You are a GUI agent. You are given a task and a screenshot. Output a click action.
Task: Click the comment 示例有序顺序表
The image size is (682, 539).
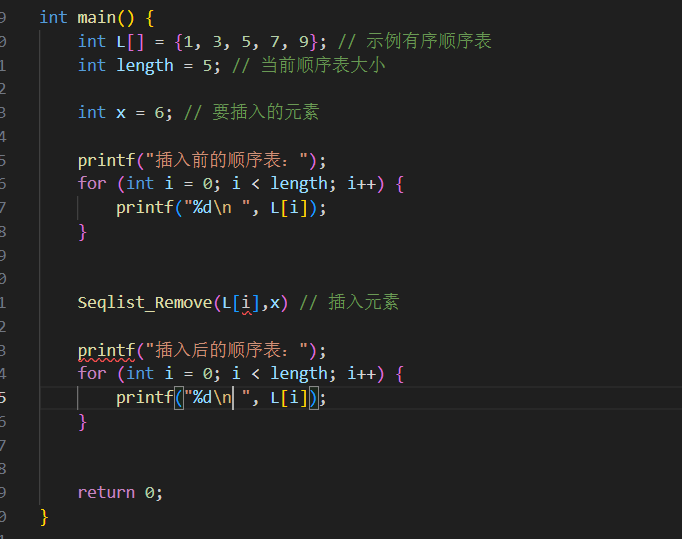pos(428,41)
